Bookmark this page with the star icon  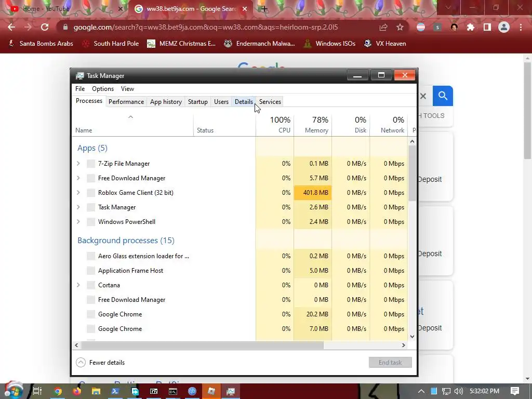point(400,27)
